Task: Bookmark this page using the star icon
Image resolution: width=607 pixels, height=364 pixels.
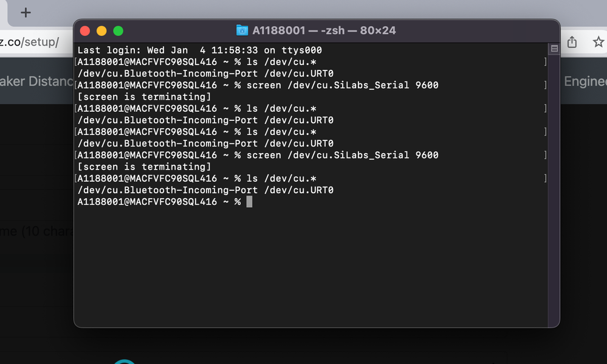Action: tap(598, 42)
